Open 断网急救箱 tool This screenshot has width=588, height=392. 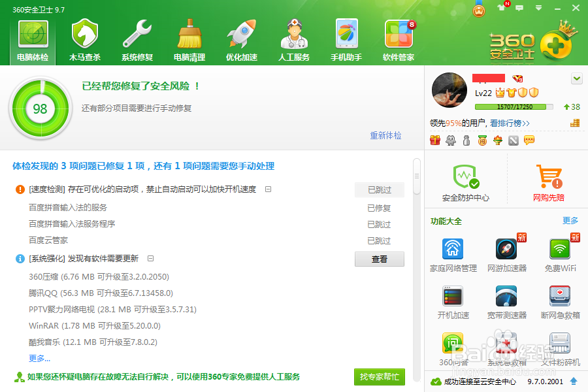[561, 302]
